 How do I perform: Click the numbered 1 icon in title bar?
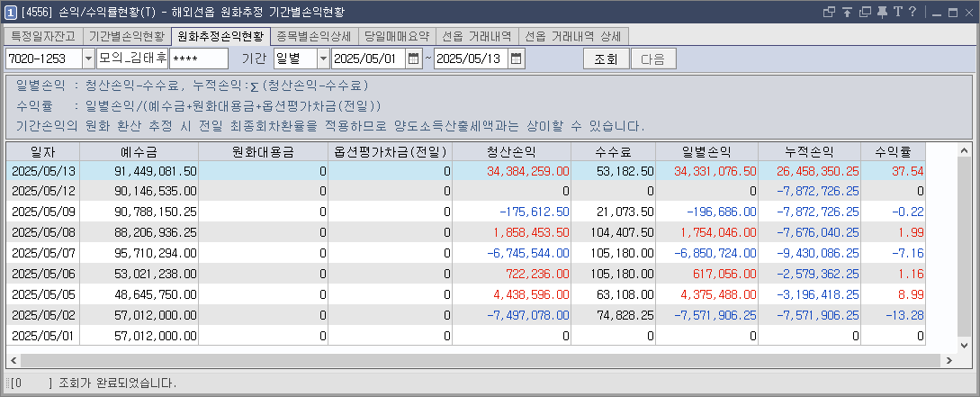tap(11, 12)
